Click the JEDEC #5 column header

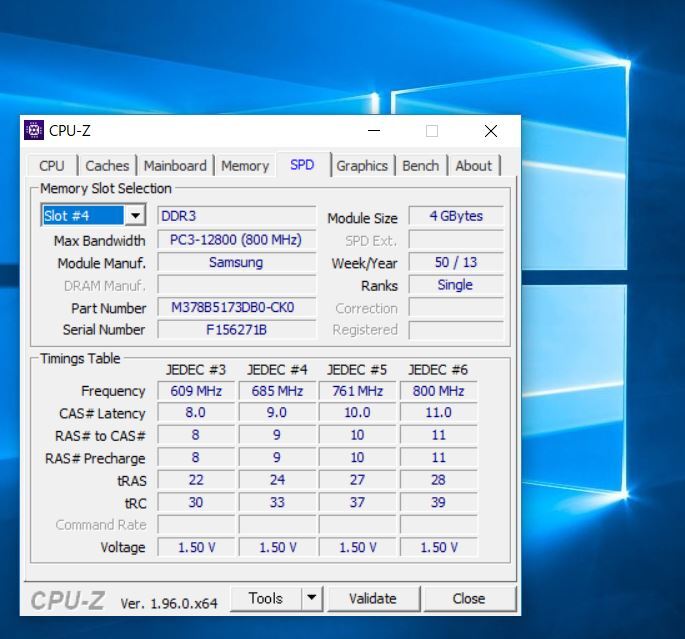tap(357, 370)
